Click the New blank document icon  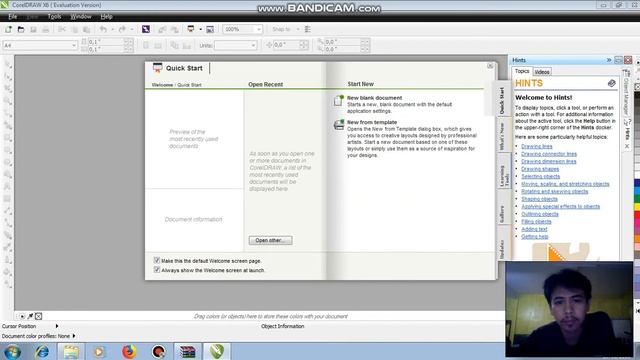point(338,100)
